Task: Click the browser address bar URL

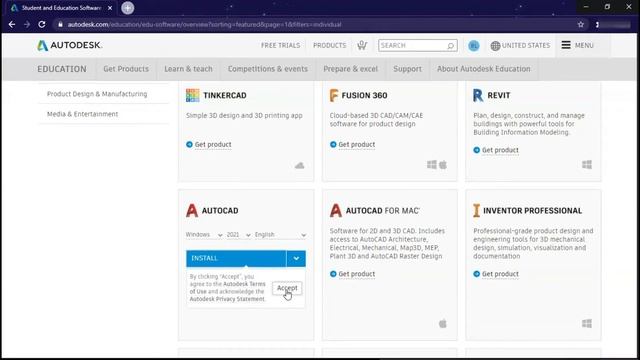Action: point(204,24)
